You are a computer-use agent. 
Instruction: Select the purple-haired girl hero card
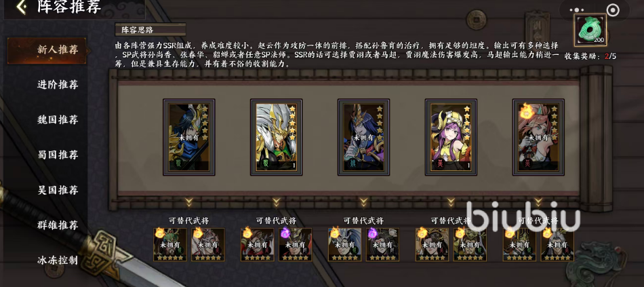(x=451, y=137)
